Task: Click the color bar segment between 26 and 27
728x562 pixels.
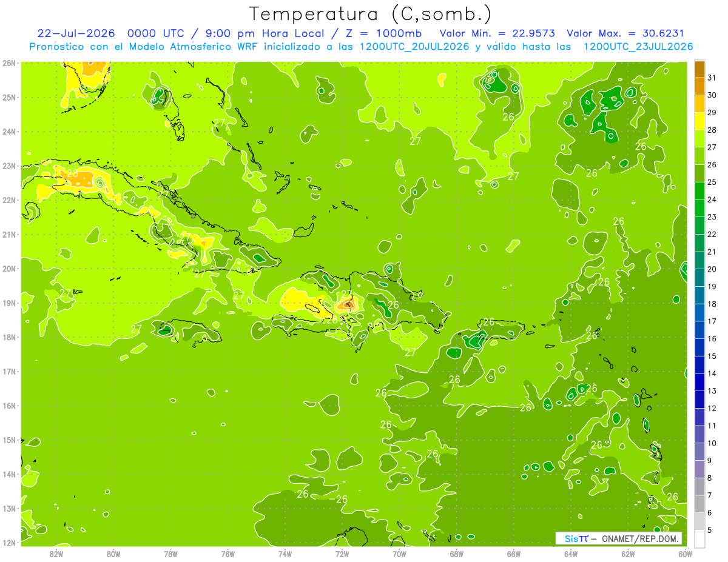Action: (699, 156)
